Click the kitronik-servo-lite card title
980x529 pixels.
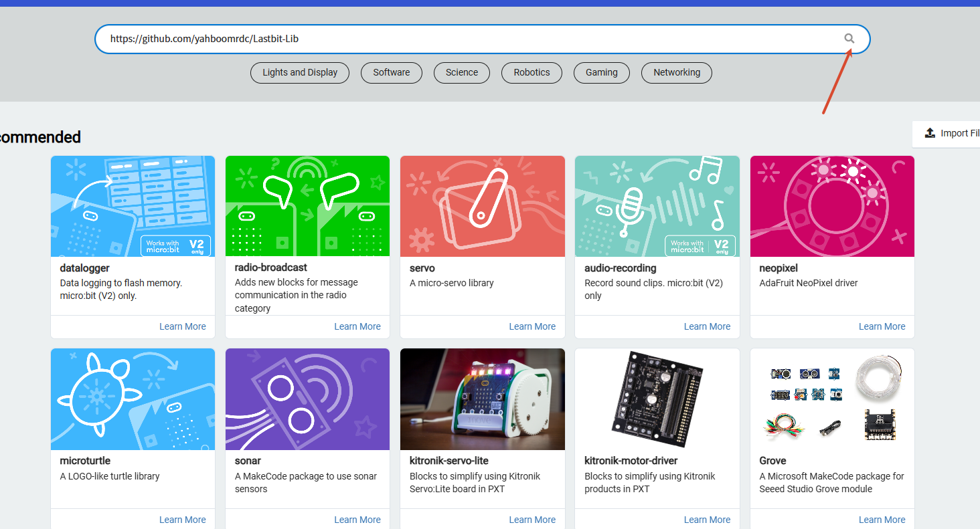tap(449, 461)
